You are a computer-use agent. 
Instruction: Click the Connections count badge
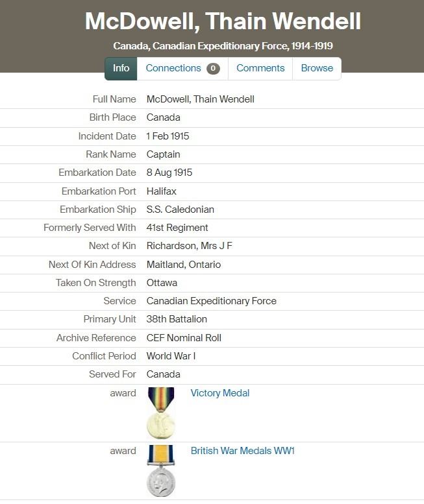(x=213, y=69)
